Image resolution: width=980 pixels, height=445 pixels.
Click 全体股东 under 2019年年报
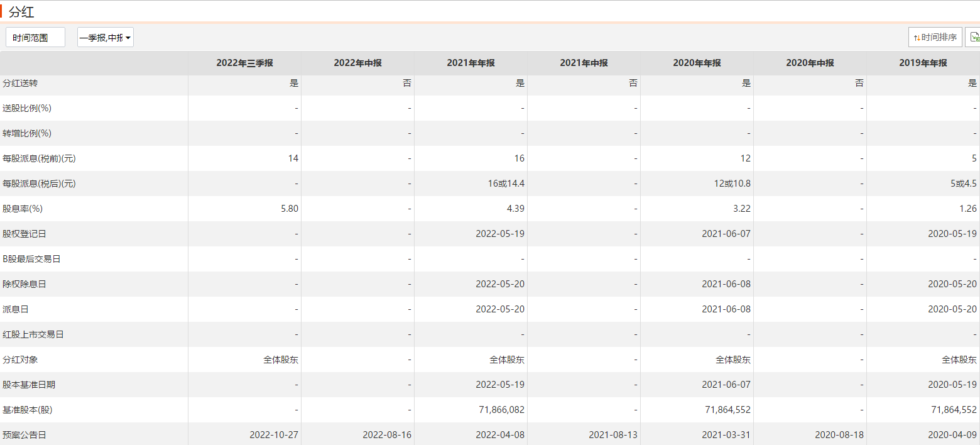tap(959, 360)
